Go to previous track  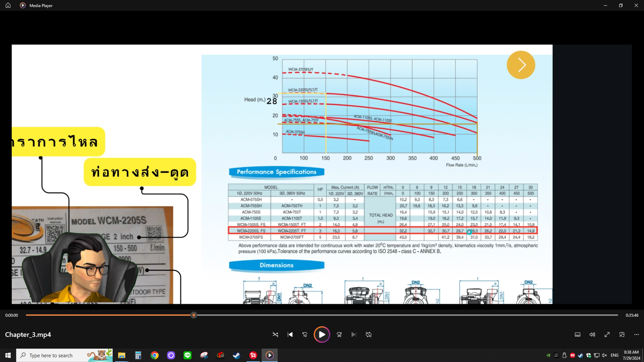(290, 334)
